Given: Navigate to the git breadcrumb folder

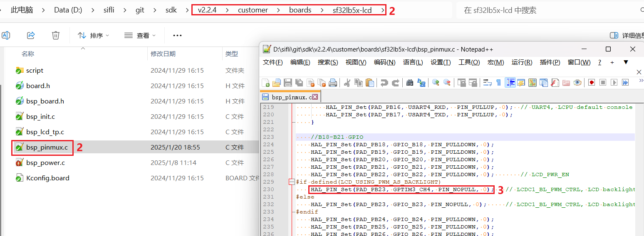Looking at the screenshot, I should tap(140, 10).
